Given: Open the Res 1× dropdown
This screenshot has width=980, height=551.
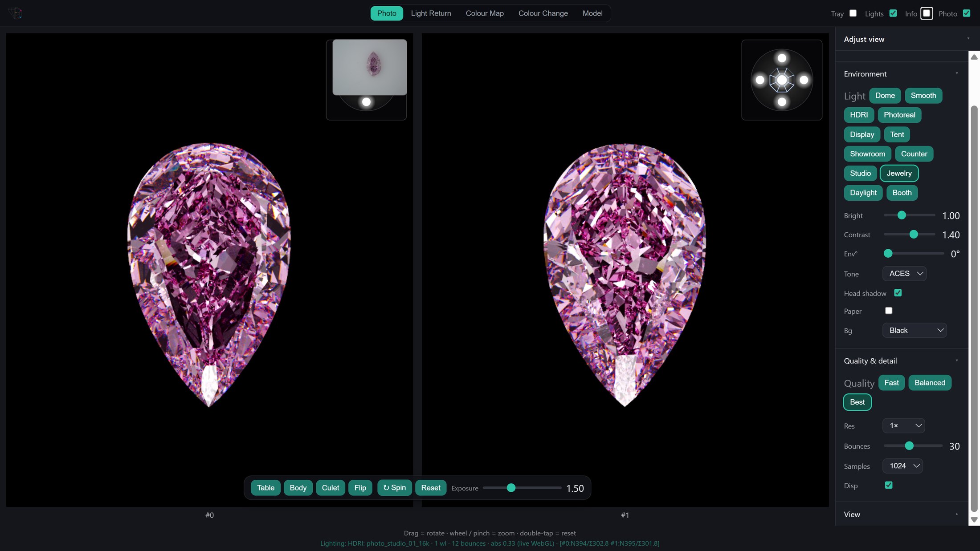Looking at the screenshot, I should 903,425.
